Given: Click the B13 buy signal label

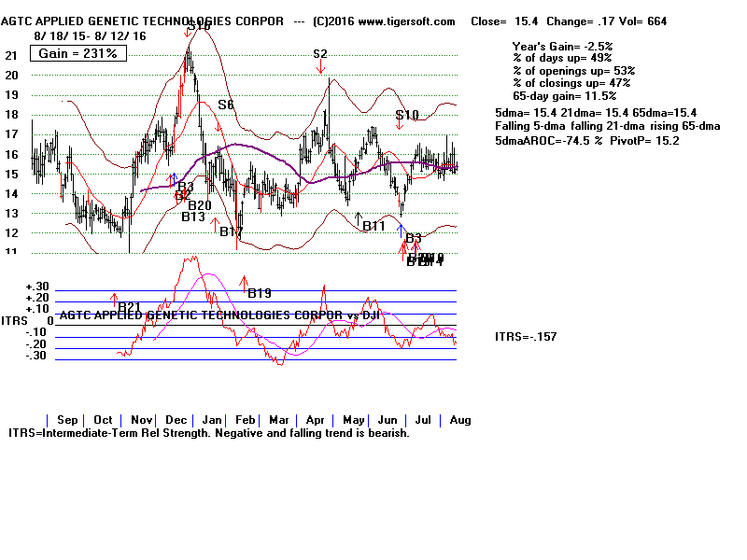Looking at the screenshot, I should (193, 217).
